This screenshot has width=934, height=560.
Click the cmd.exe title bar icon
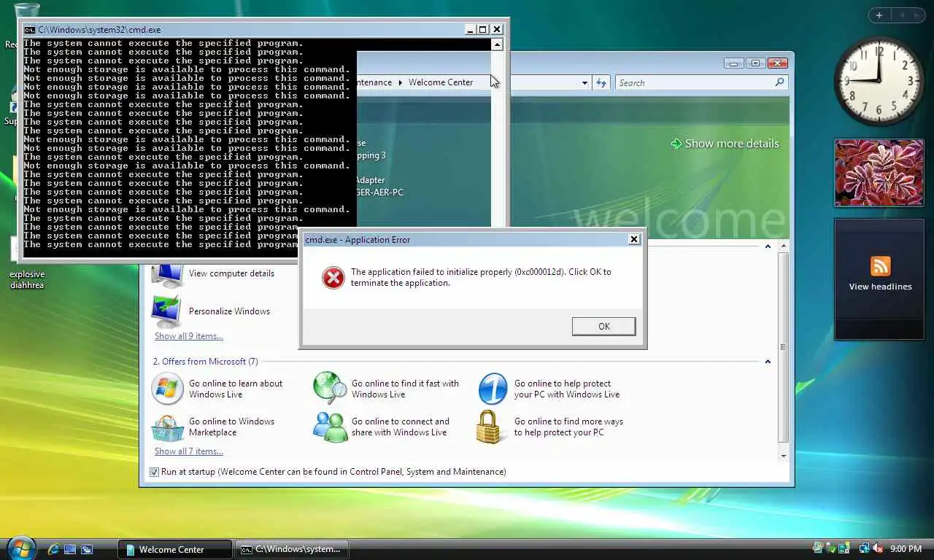click(x=29, y=30)
